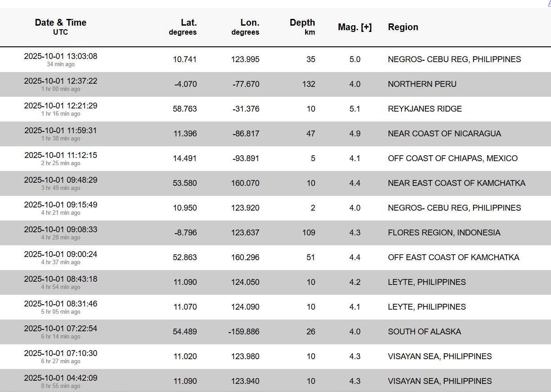Open the Off East Coast of Kamchatka event
The width and height of the screenshot is (551, 392).
[453, 257]
